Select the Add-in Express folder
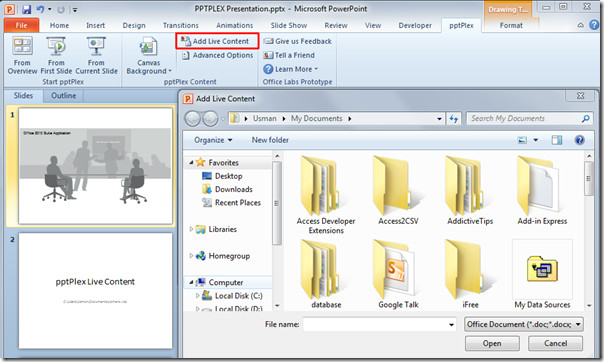This screenshot has width=604, height=362. (x=542, y=191)
